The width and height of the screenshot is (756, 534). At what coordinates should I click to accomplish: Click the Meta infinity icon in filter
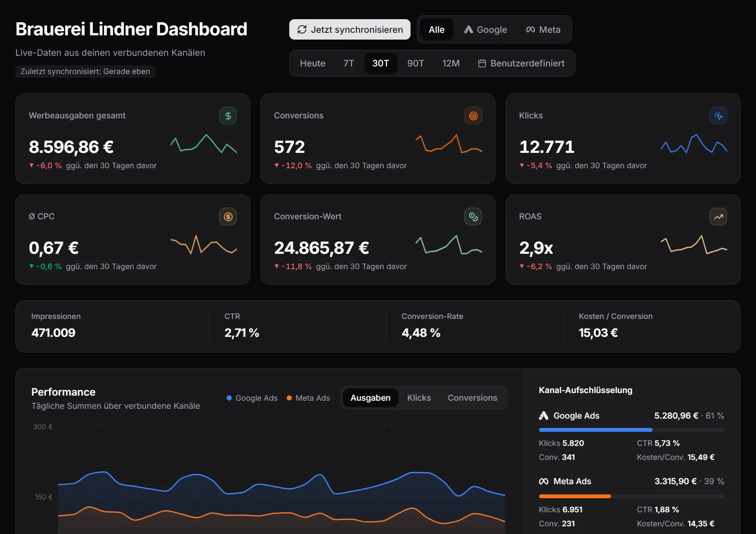tap(530, 29)
